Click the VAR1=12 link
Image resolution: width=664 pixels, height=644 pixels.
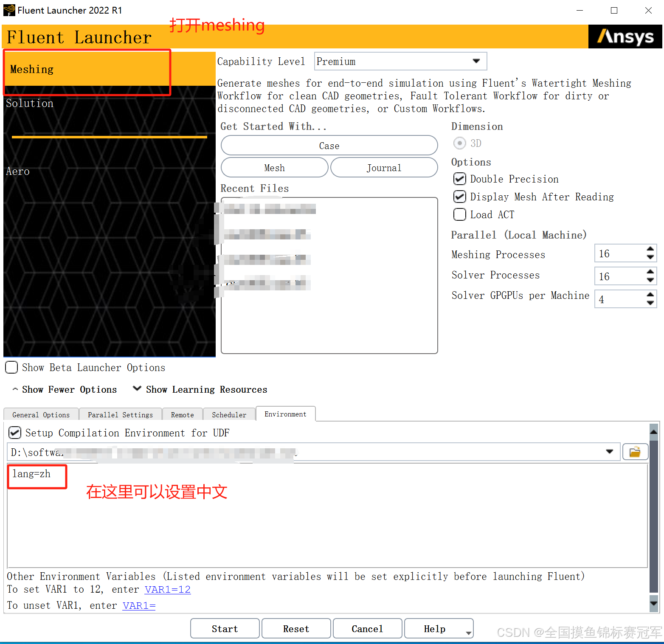pyautogui.click(x=168, y=589)
